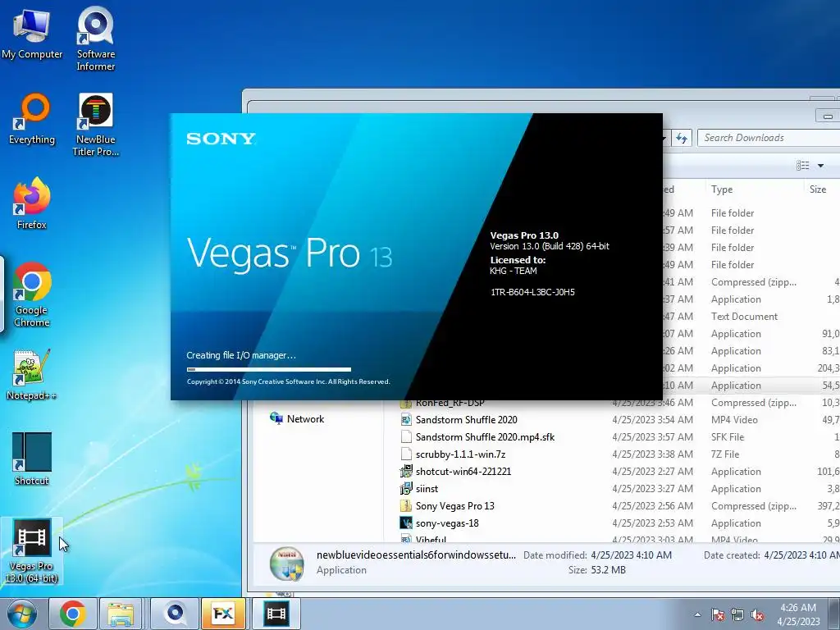
Task: Click the Software Informer taskbar button
Action: [x=175, y=614]
